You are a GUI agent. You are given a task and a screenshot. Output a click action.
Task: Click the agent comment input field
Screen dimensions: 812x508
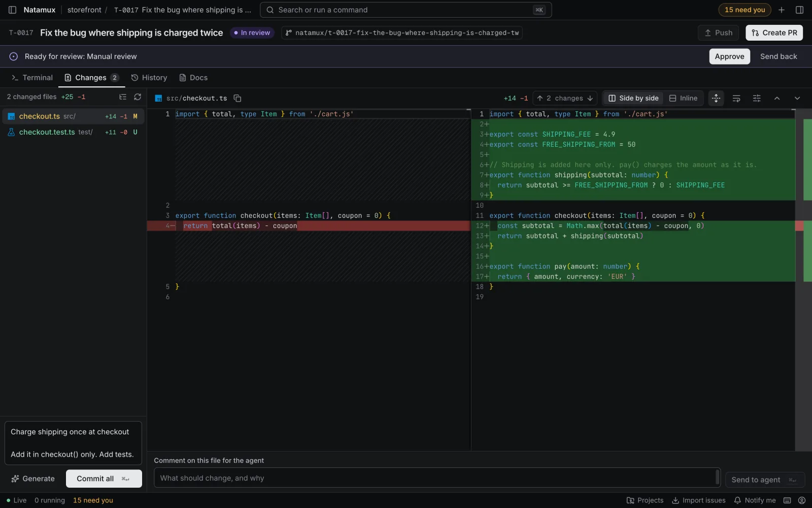click(x=437, y=478)
